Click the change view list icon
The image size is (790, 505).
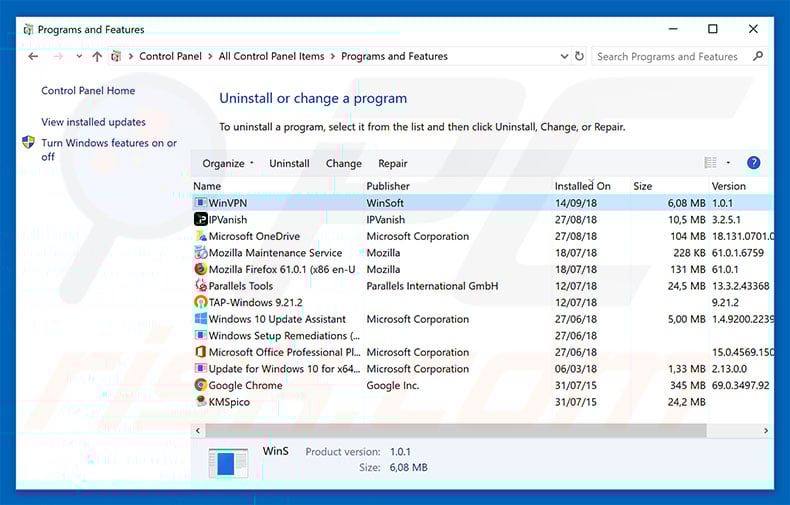click(x=710, y=163)
